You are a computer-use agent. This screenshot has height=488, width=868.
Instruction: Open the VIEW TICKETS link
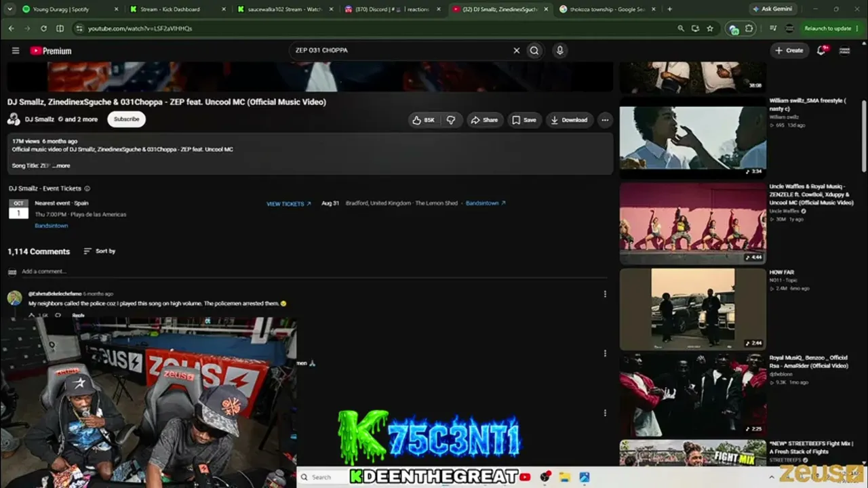pyautogui.click(x=289, y=203)
